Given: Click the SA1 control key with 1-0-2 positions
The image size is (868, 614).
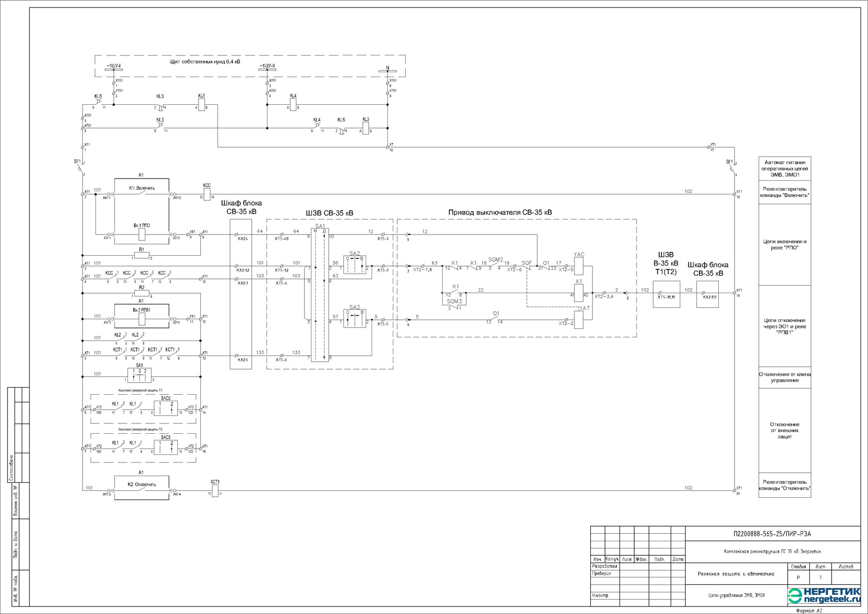Looking at the screenshot, I should click(x=139, y=375).
